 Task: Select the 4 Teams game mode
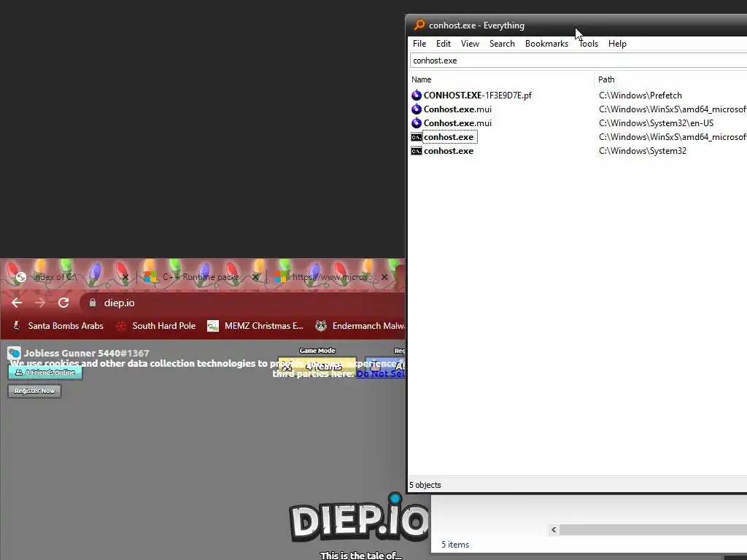[x=317, y=366]
